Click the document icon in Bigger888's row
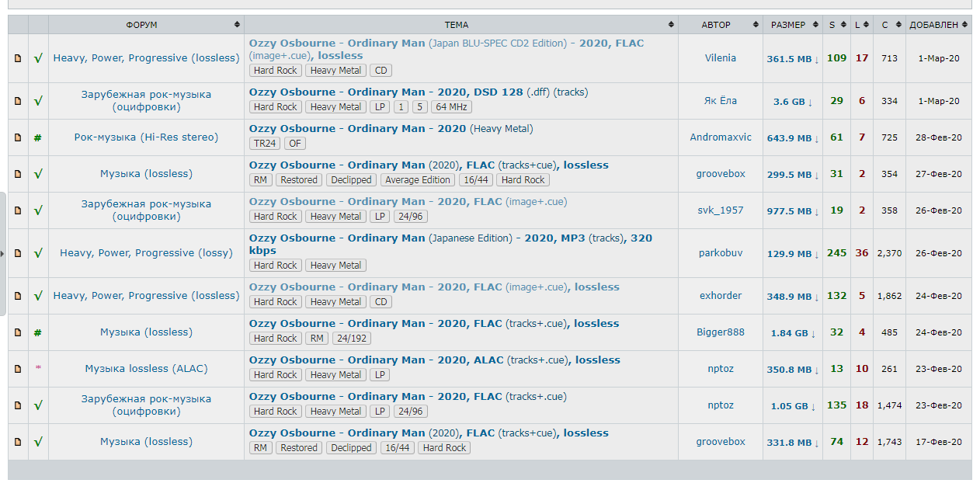This screenshot has height=497, width=980. [x=18, y=332]
